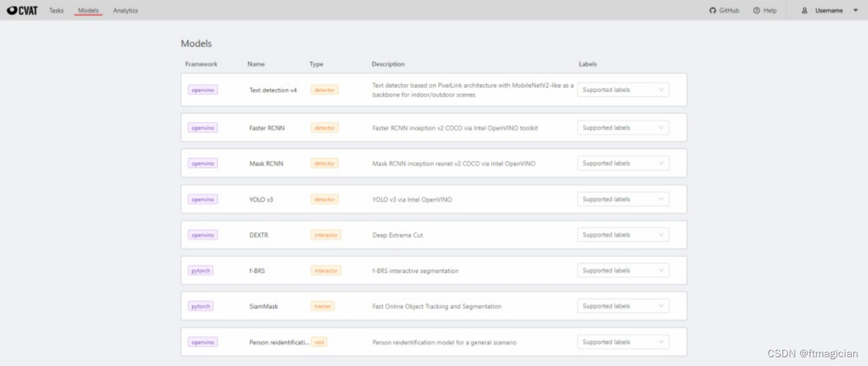Screen dimensions: 868x366
Task: Open Supported labels for Faster RCNN
Action: [623, 127]
